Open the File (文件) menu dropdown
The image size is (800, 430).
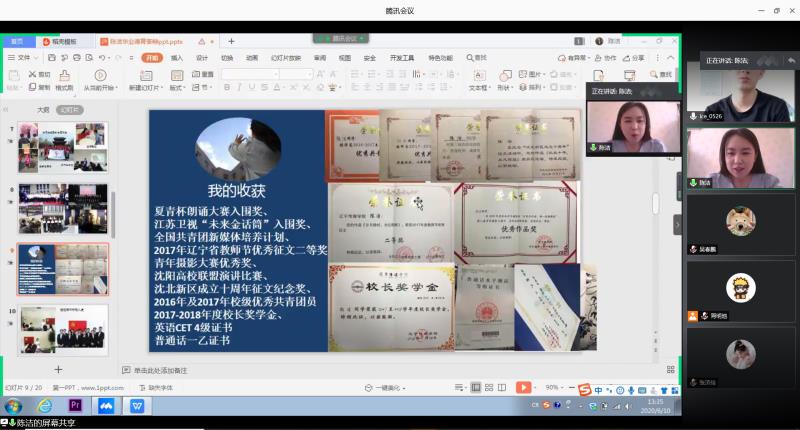pyautogui.click(x=24, y=58)
